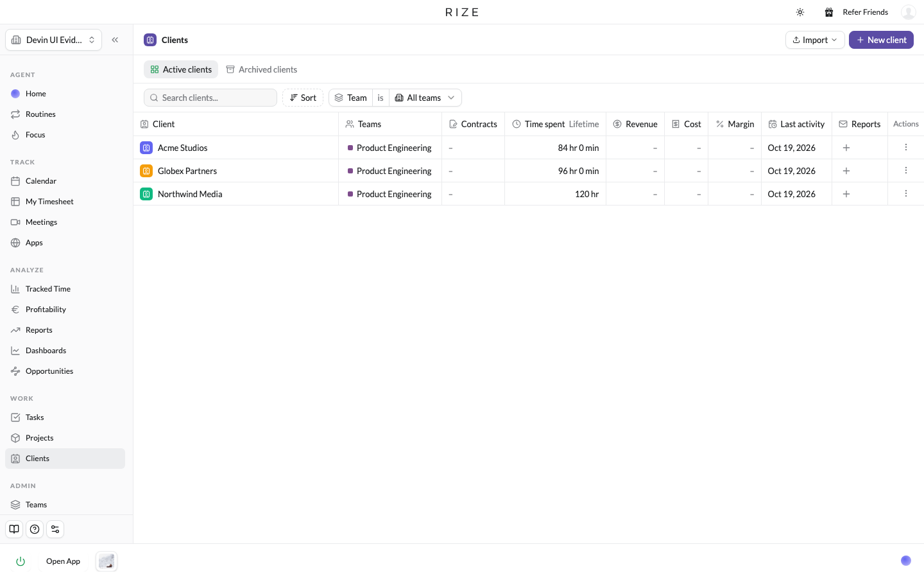The image size is (924, 578).
Task: Go to Home in the sidebar
Action: tap(65, 94)
